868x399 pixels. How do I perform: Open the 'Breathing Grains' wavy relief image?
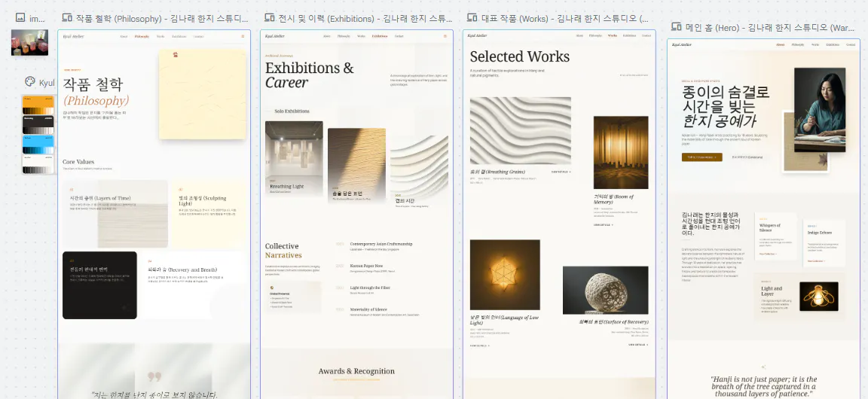pyautogui.click(x=521, y=131)
